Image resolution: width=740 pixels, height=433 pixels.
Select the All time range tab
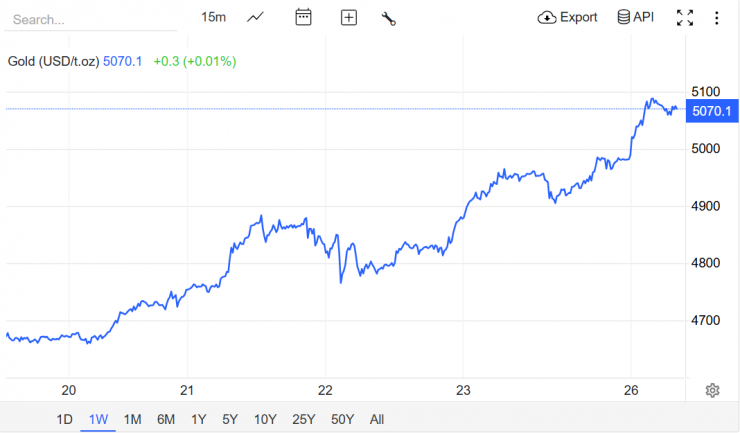click(x=377, y=419)
